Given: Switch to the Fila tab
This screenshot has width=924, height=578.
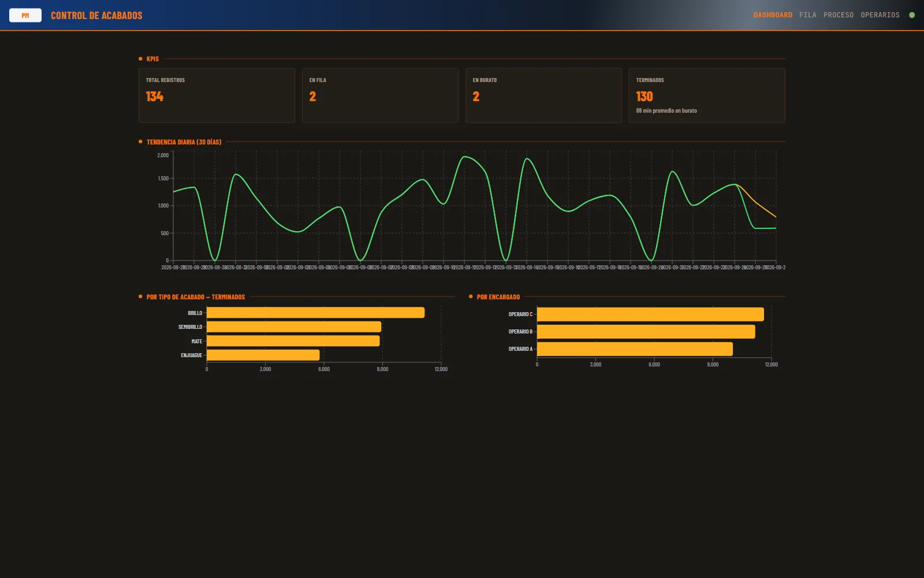Looking at the screenshot, I should pos(808,15).
